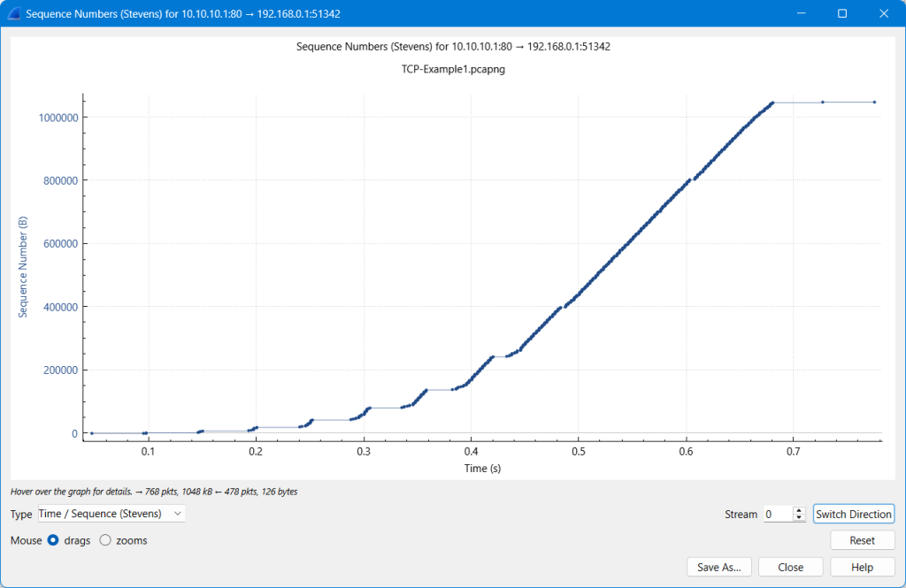Maximize the Sequence Numbers graph window
The image size is (906, 588).
click(842, 13)
